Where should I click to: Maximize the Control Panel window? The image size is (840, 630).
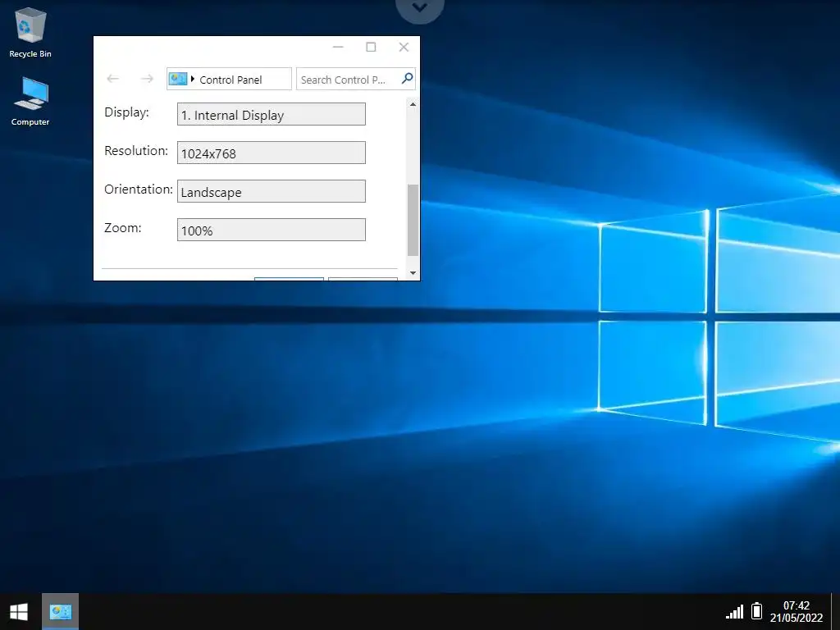371,47
